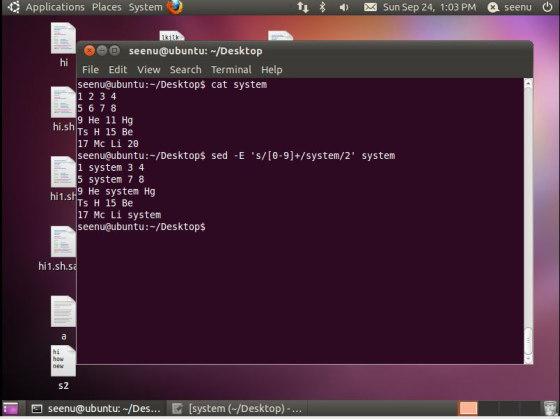Click the show desktop button in bottom panel
560x419 pixels.
tap(11, 408)
